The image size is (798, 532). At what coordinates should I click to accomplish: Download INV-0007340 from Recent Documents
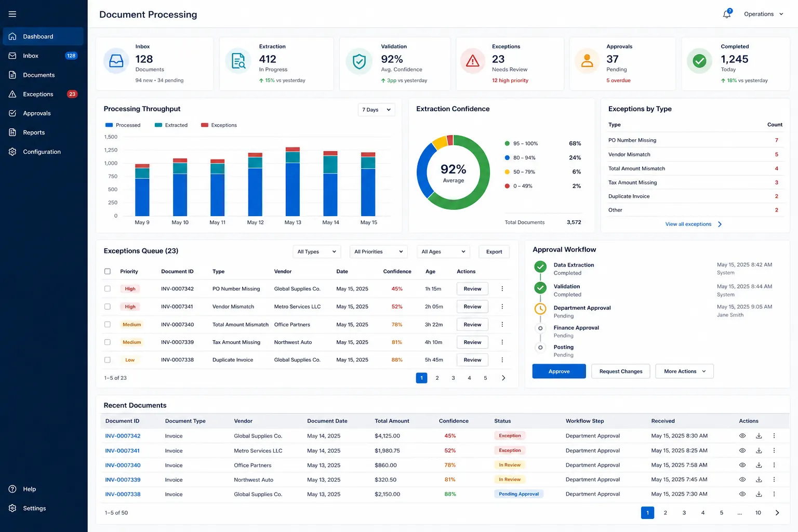[x=759, y=465]
